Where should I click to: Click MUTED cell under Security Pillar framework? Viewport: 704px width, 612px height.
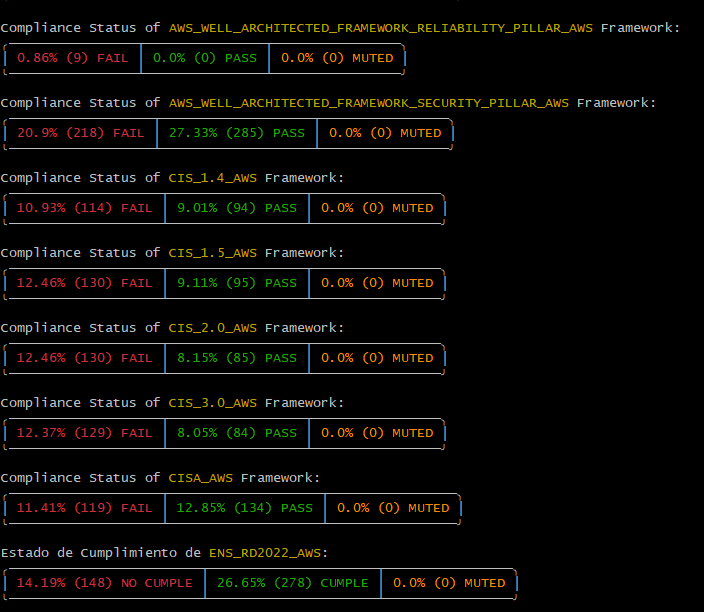(x=385, y=133)
